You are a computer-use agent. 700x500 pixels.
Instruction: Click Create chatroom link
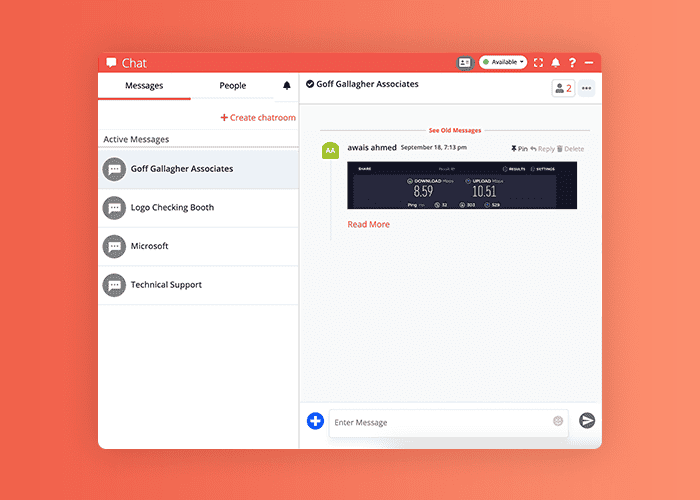258,117
